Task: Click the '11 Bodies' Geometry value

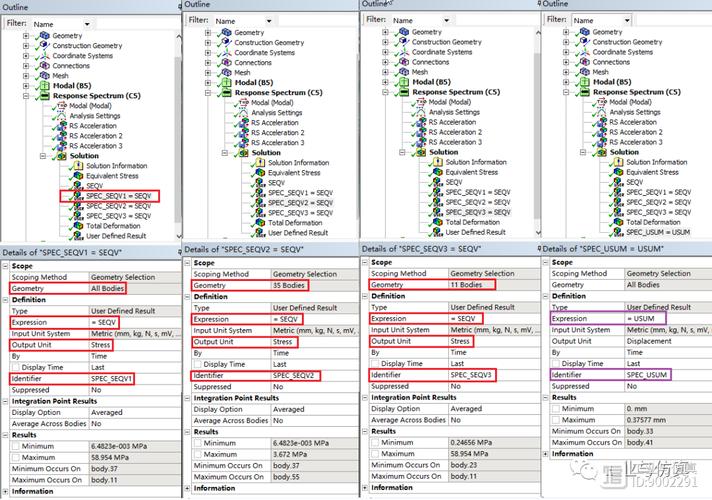Action: click(x=466, y=285)
